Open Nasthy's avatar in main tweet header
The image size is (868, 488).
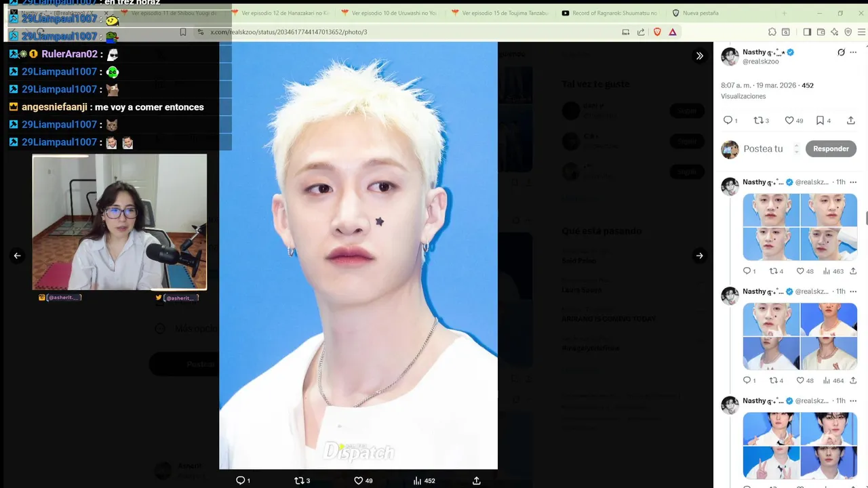click(730, 57)
